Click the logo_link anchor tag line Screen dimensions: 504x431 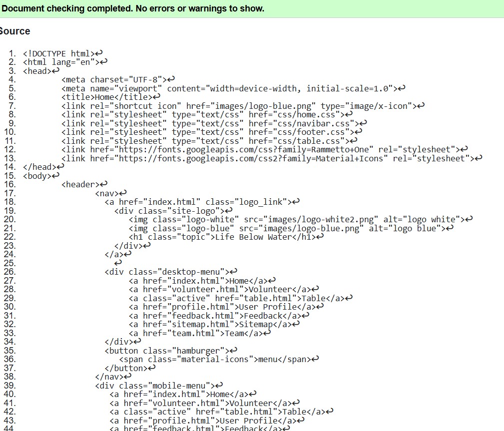coord(198,202)
